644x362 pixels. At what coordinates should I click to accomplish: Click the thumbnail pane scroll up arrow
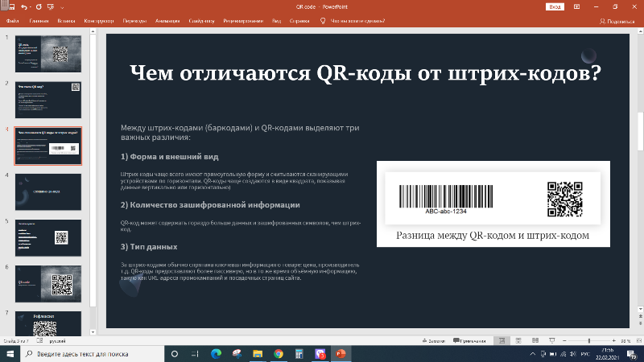coord(93,31)
